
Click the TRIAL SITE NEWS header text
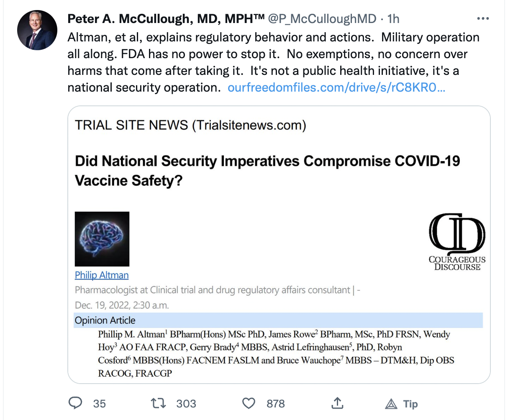(x=190, y=125)
